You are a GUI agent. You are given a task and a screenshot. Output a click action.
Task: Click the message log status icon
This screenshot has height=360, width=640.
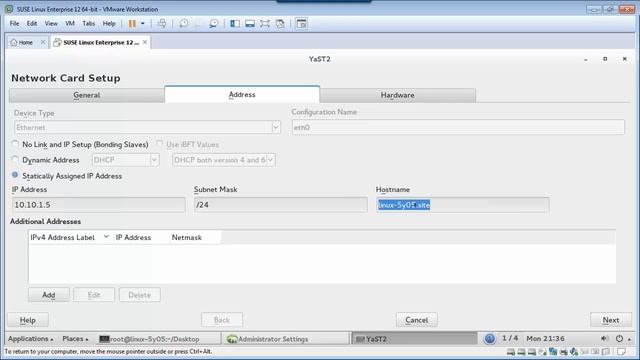621,351
